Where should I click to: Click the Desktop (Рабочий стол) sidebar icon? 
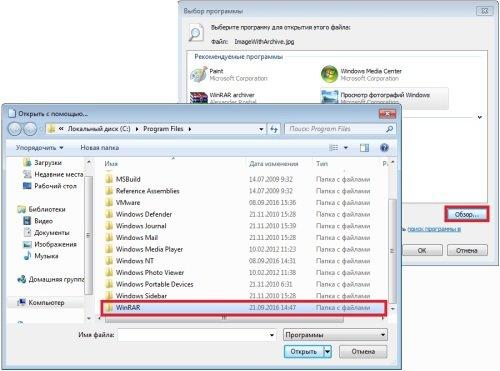pos(27,186)
